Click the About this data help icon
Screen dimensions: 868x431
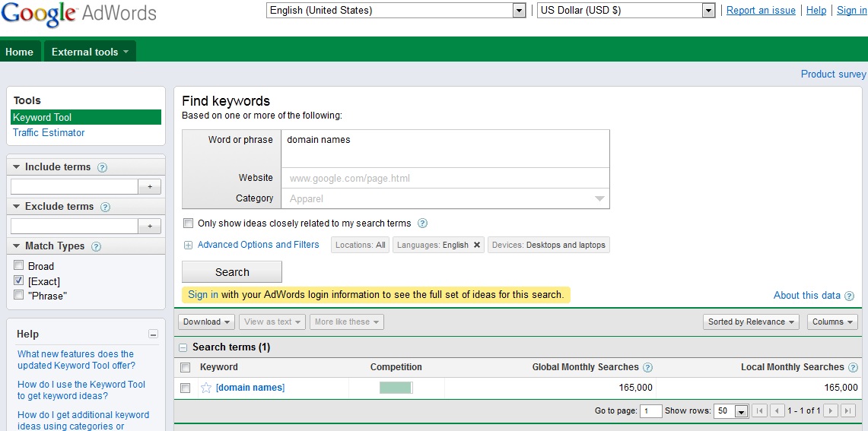pos(849,296)
